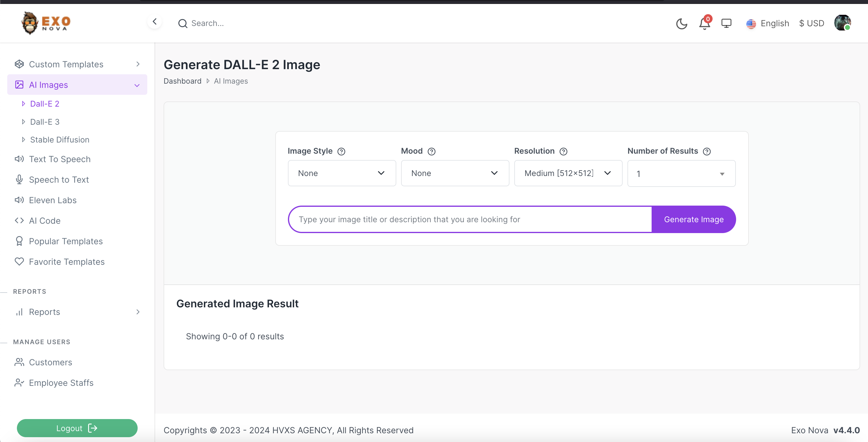This screenshot has width=868, height=442.
Task: Open the Image Style dropdown
Action: tap(342, 173)
